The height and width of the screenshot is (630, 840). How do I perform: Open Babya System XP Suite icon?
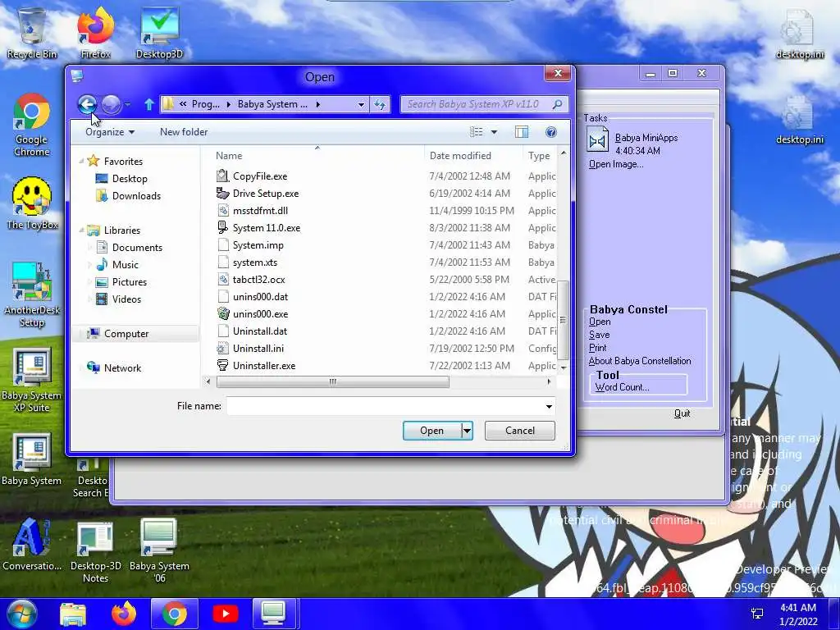(x=32, y=381)
